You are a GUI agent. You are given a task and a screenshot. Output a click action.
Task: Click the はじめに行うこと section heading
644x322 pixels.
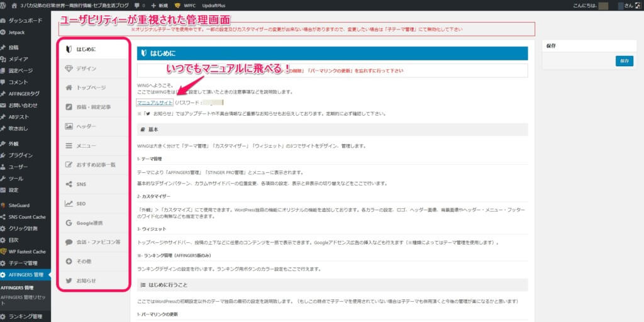click(332, 285)
